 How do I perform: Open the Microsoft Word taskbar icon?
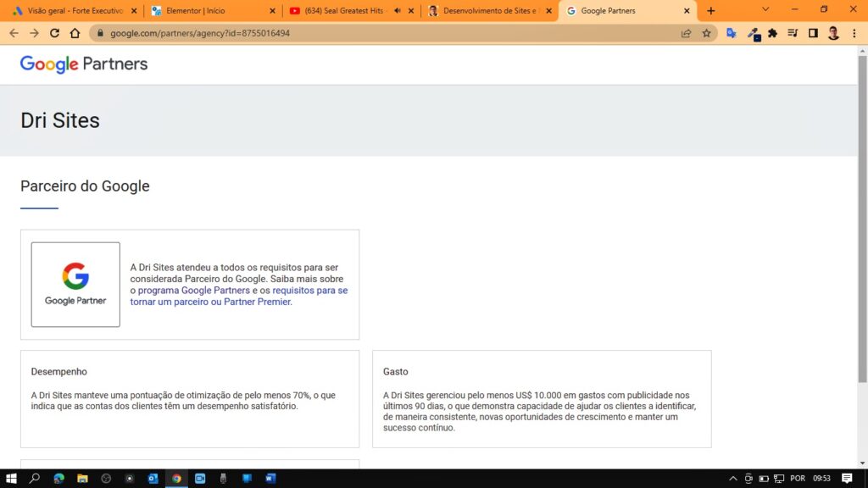tap(270, 478)
